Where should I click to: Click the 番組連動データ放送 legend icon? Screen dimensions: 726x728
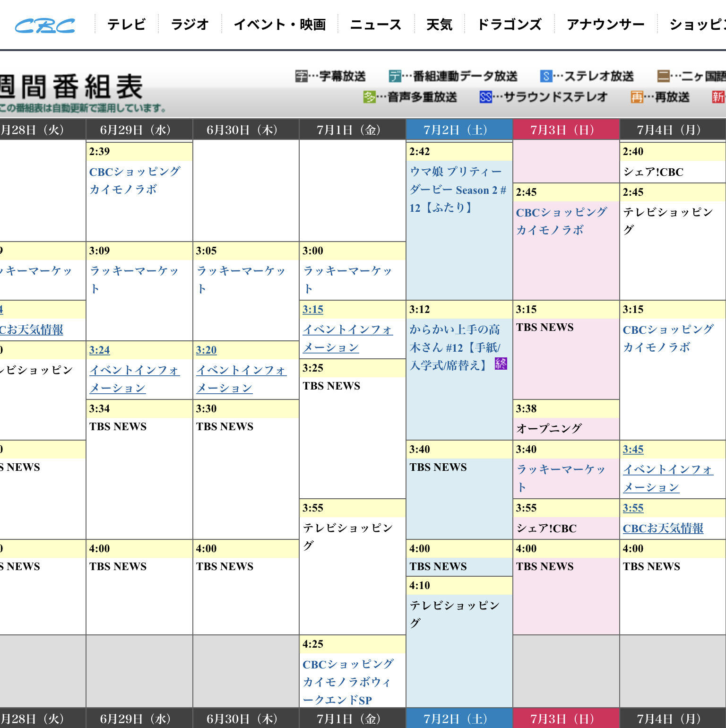[395, 76]
